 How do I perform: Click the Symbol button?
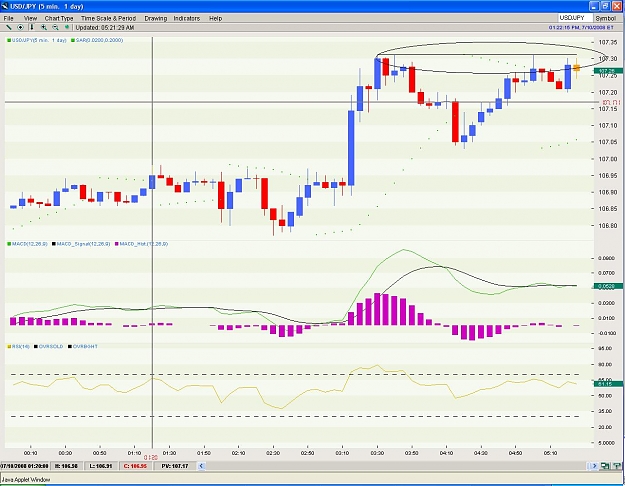tap(606, 18)
